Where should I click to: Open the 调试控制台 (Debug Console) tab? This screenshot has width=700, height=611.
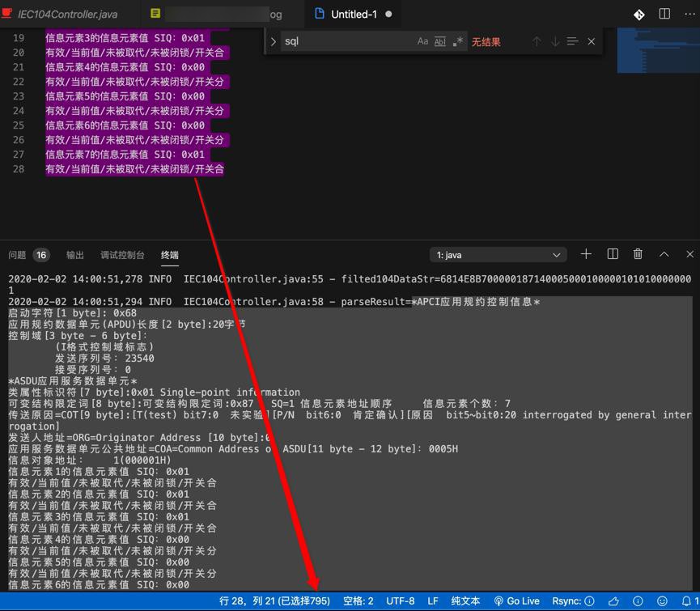tap(122, 255)
